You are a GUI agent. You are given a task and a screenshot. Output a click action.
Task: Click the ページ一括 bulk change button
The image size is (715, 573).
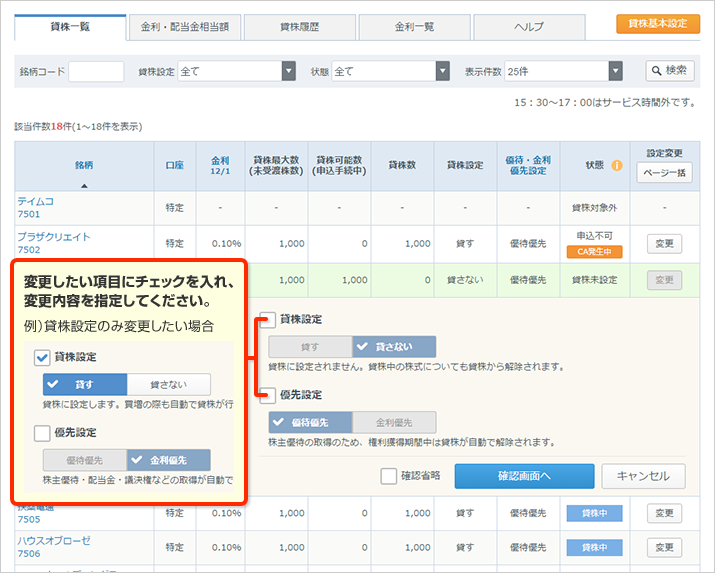[x=664, y=173]
